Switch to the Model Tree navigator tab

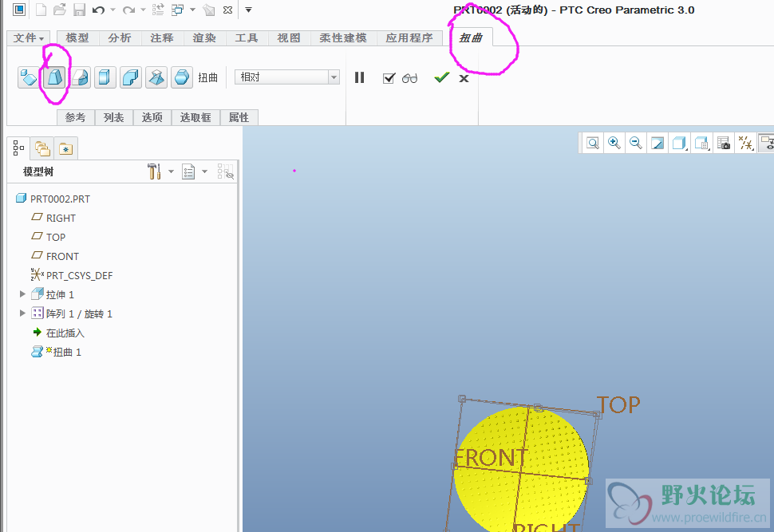coord(19,148)
